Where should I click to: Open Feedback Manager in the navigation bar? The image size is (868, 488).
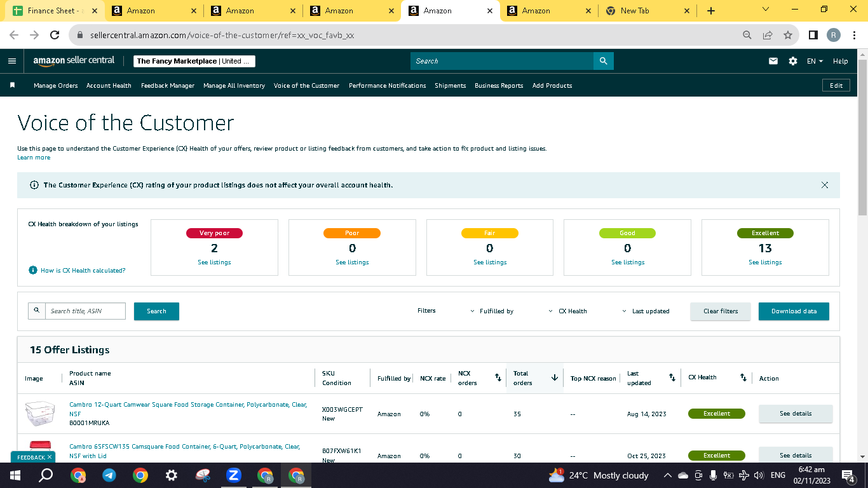point(168,85)
